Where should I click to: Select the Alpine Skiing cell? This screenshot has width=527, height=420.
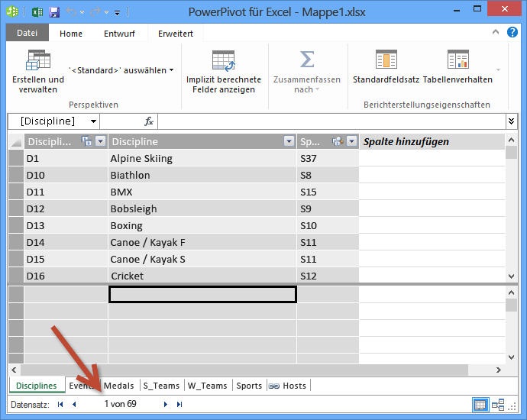point(202,158)
